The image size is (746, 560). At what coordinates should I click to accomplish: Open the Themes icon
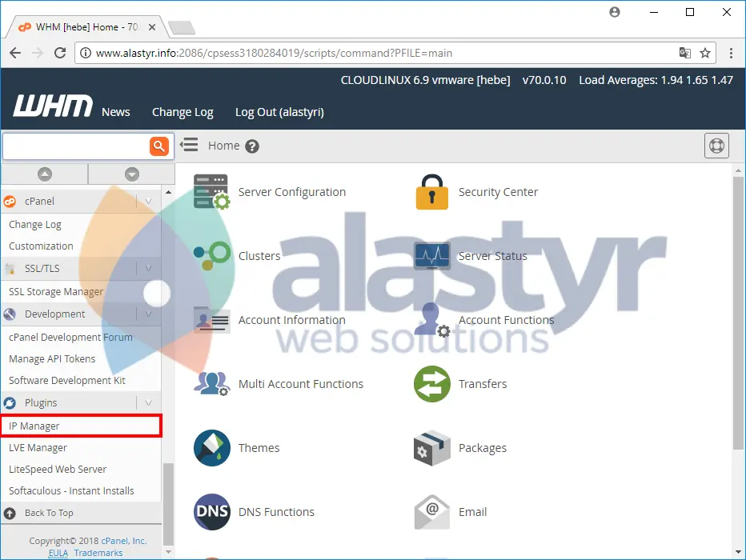click(211, 448)
